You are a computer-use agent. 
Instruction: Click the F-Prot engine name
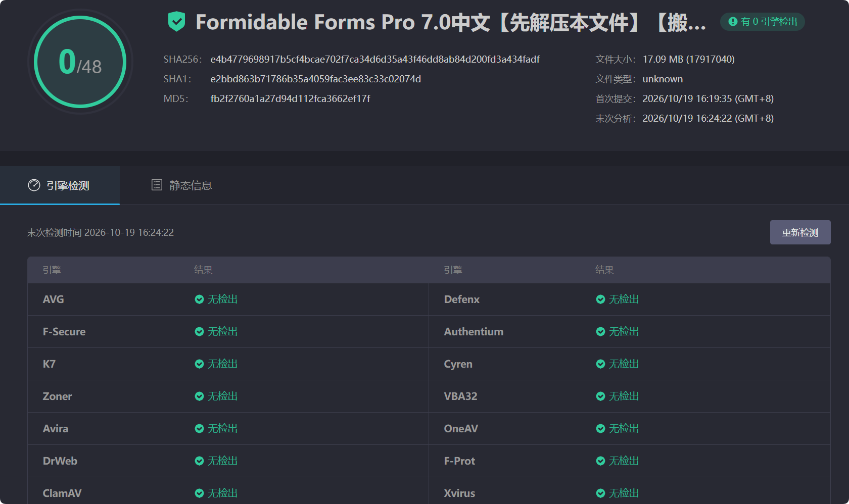click(459, 461)
